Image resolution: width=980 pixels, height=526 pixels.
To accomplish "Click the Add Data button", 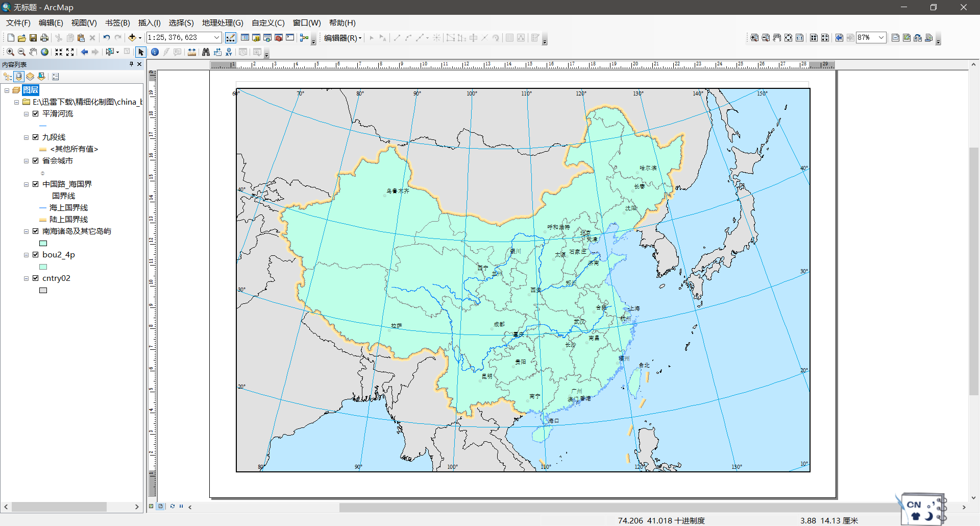I will tap(133, 37).
